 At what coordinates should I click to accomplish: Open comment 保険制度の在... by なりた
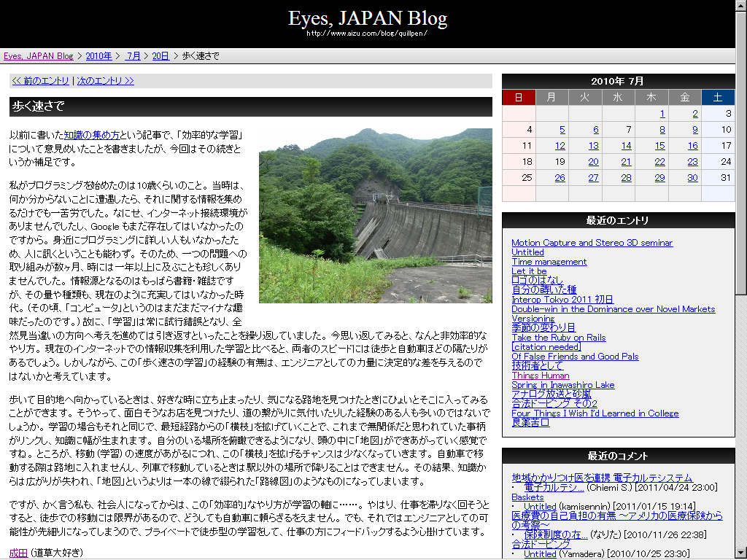556,534
